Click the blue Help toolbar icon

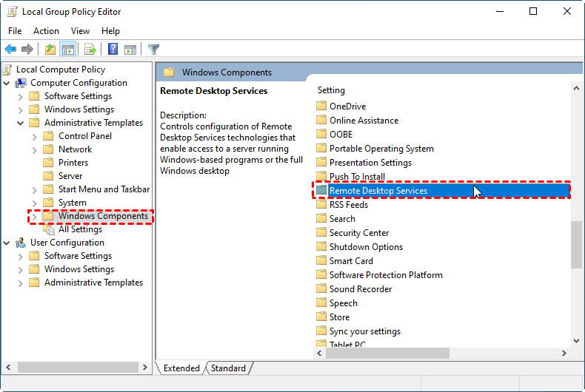(x=113, y=50)
